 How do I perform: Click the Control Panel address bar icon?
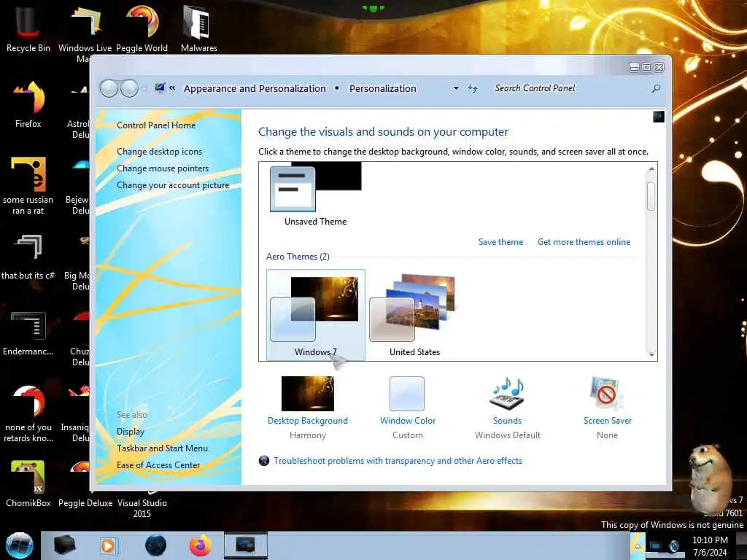(x=160, y=87)
